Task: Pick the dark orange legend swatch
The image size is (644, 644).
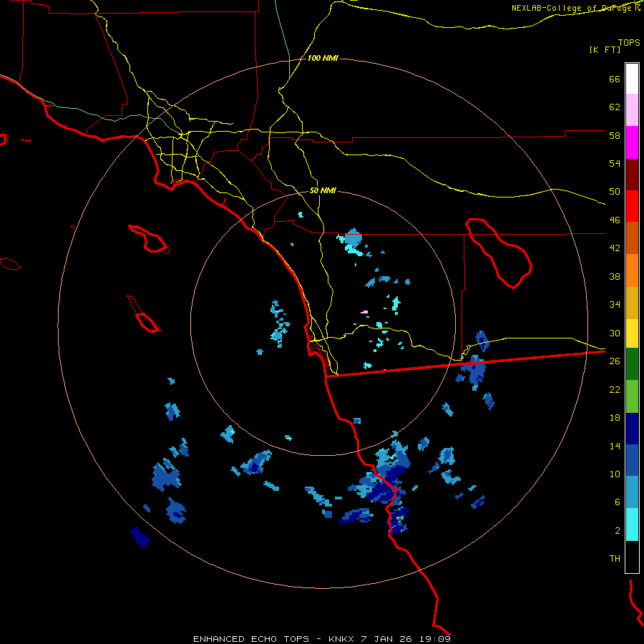Action: coord(632,238)
